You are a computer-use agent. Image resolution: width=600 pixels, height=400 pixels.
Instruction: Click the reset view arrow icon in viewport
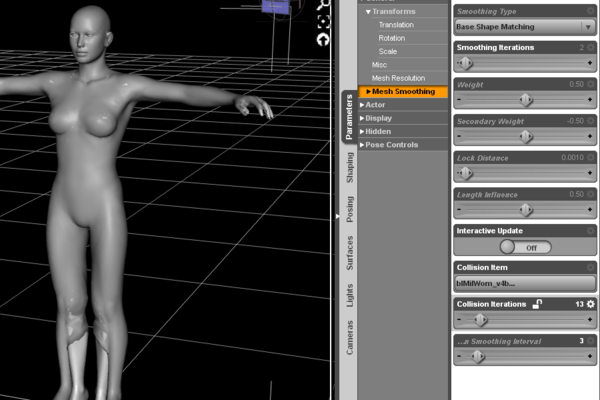[323, 39]
